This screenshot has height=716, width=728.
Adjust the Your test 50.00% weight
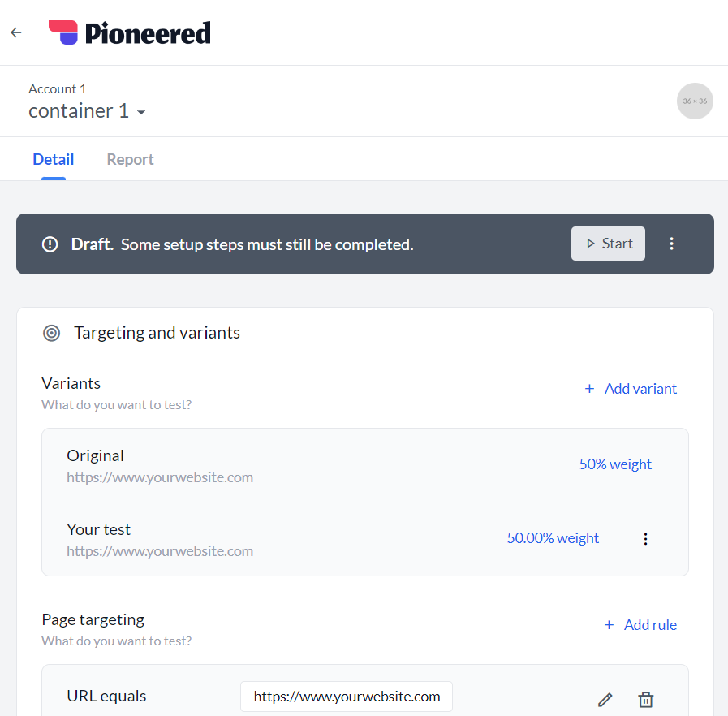pyautogui.click(x=553, y=538)
